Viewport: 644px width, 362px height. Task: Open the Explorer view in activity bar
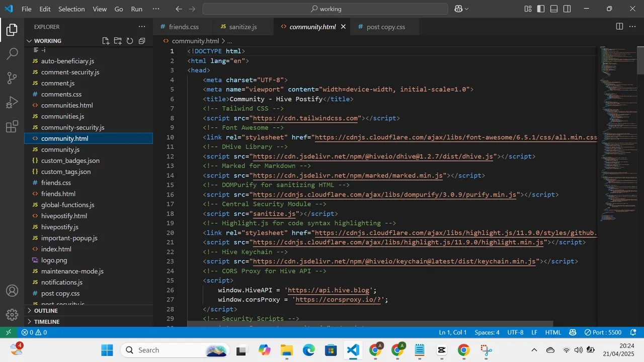(x=12, y=30)
